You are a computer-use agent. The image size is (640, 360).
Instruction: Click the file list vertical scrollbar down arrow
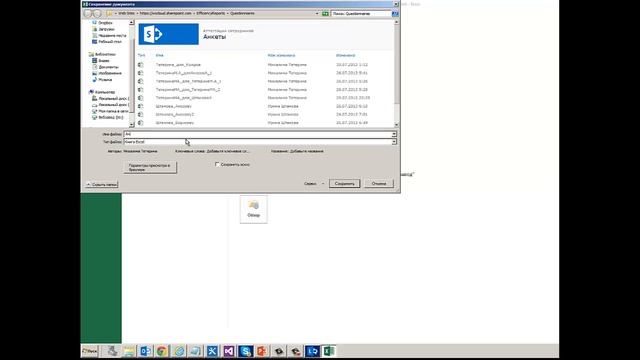[x=396, y=124]
